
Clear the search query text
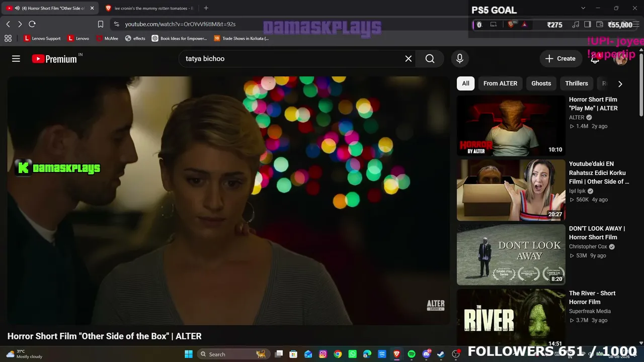(x=409, y=59)
